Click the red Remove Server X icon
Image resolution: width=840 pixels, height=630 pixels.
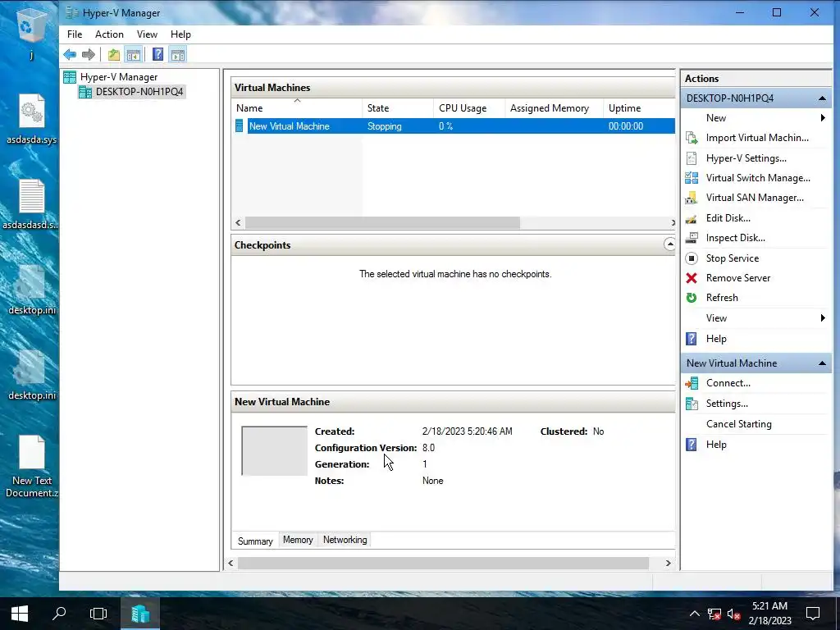pyautogui.click(x=692, y=278)
